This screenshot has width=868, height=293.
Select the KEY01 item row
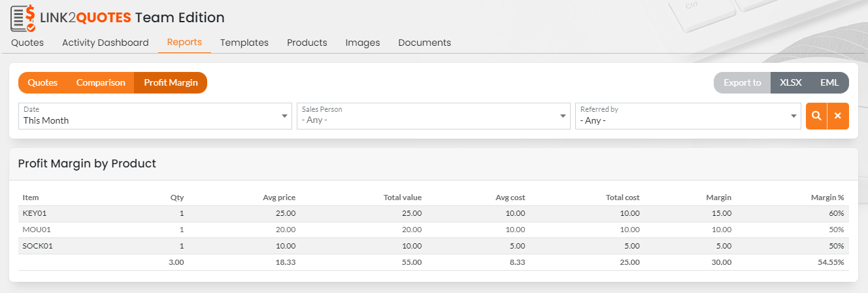point(433,213)
